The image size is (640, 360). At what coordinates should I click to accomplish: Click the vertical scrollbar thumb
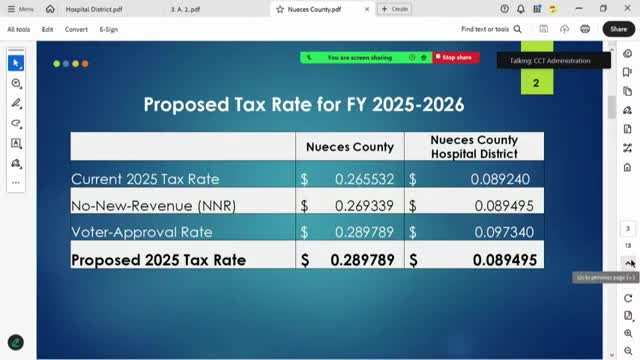611,107
